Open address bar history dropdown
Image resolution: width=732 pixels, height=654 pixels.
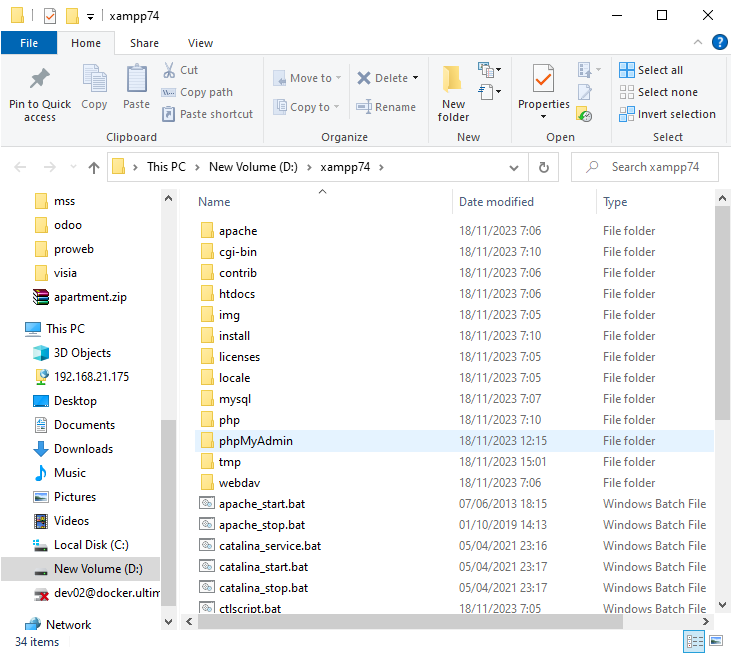pyautogui.click(x=514, y=168)
